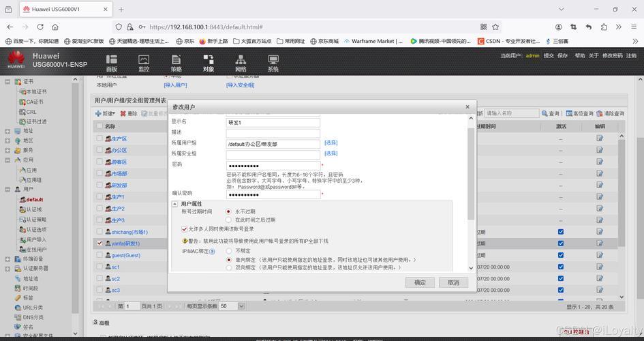The image size is (644, 341).
Task: Click the 查询 search icon button
Action: coord(551,113)
